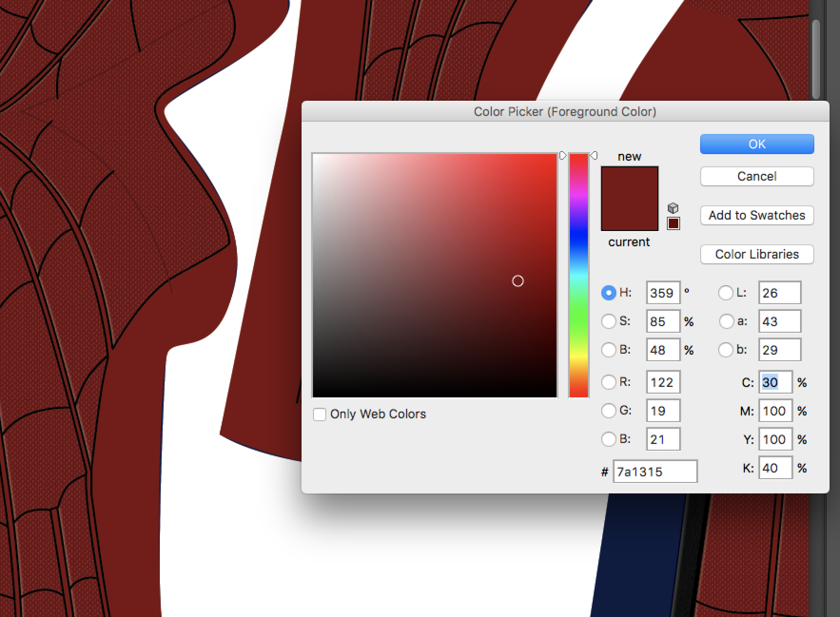Image resolution: width=840 pixels, height=617 pixels.
Task: Click the Color Picker dialog title bar
Action: [x=565, y=112]
